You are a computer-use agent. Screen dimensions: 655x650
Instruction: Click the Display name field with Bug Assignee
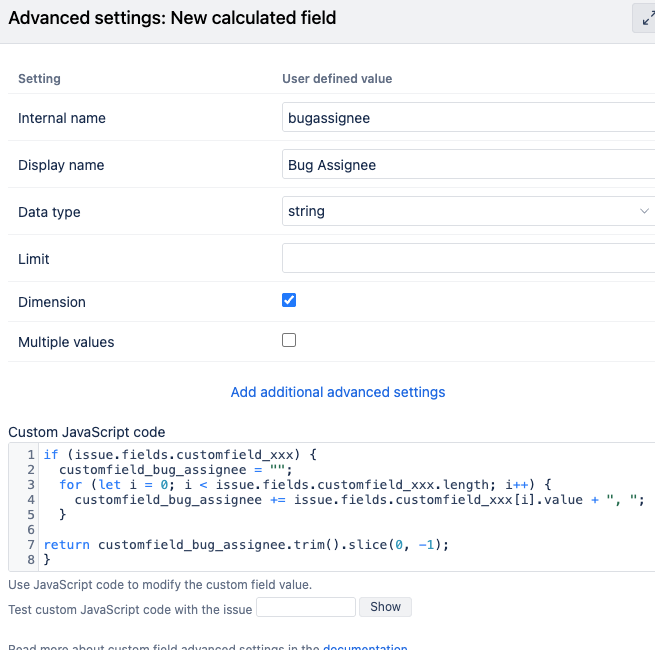pos(468,165)
